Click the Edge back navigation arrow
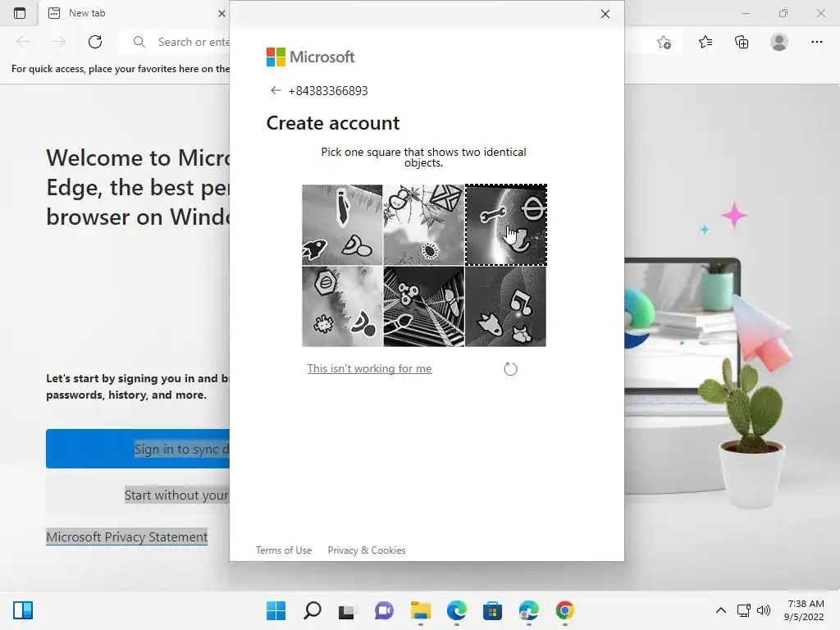The image size is (840, 630). click(x=23, y=42)
